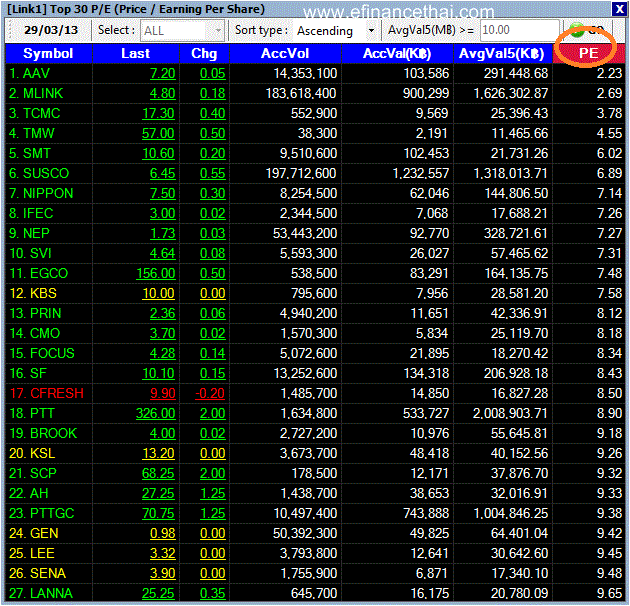This screenshot has width=630, height=606.
Task: Open the Sort type Ascending dropdown
Action: (x=335, y=31)
